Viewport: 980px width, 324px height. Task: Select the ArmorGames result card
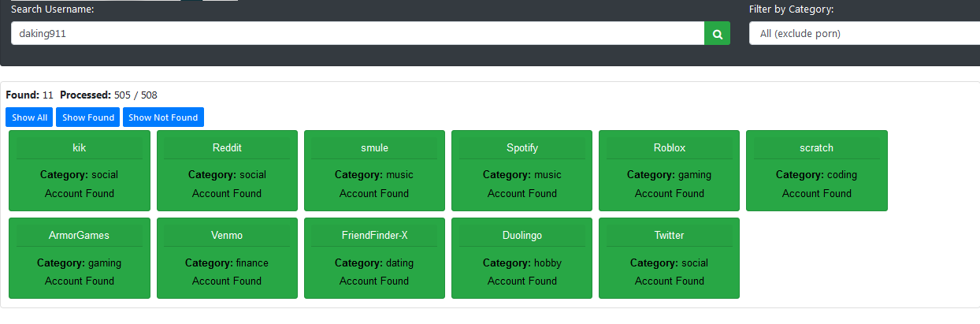pyautogui.click(x=79, y=258)
